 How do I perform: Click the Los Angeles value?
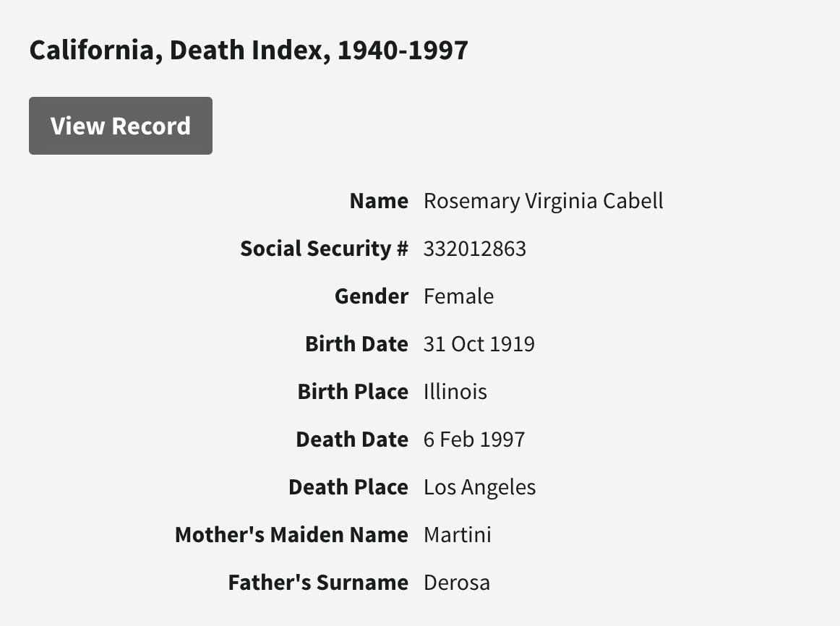pos(479,487)
